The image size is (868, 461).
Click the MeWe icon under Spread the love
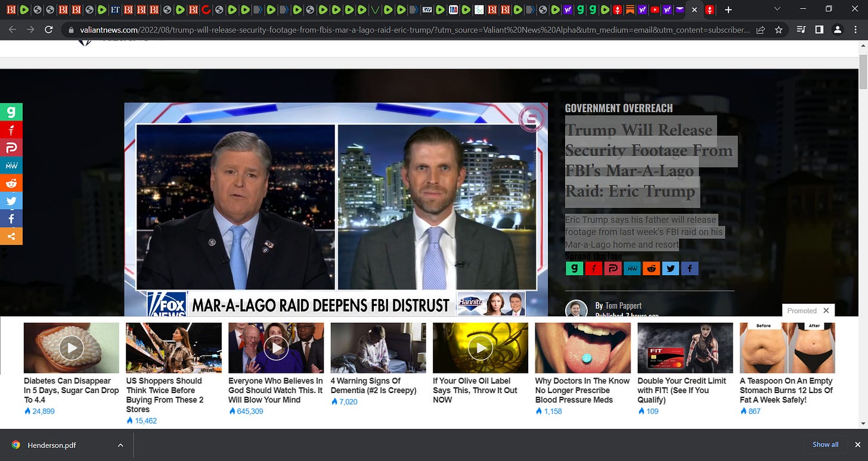tap(632, 269)
